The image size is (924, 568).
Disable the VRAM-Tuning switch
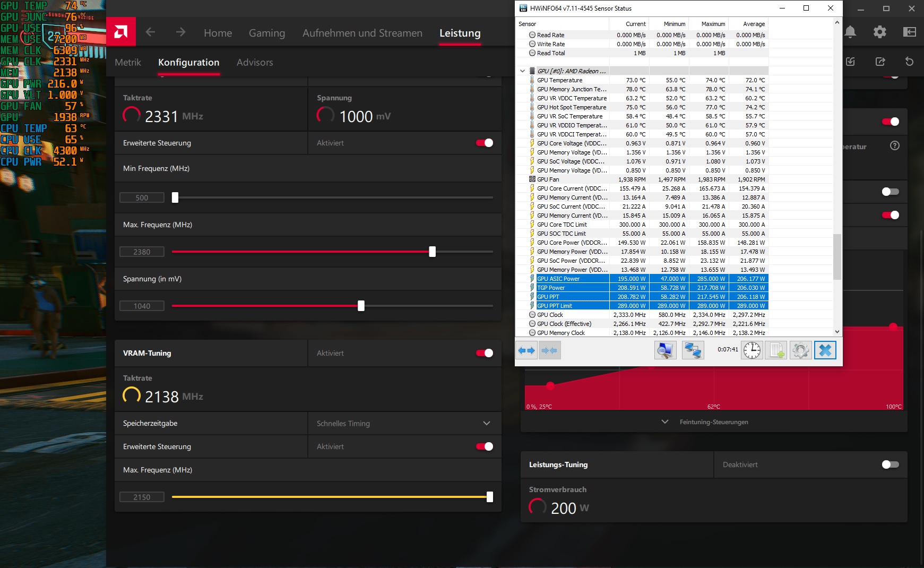tap(485, 353)
